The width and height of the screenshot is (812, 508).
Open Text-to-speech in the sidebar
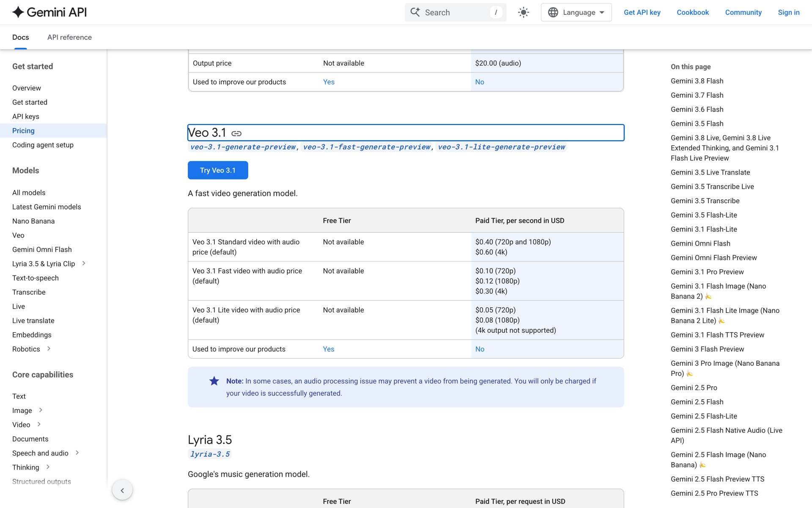(x=36, y=278)
